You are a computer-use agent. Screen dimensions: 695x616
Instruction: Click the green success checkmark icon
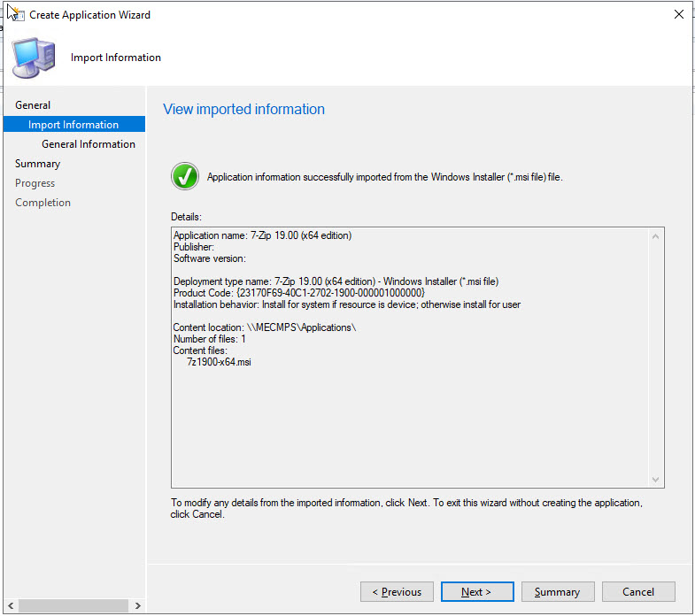pos(185,176)
